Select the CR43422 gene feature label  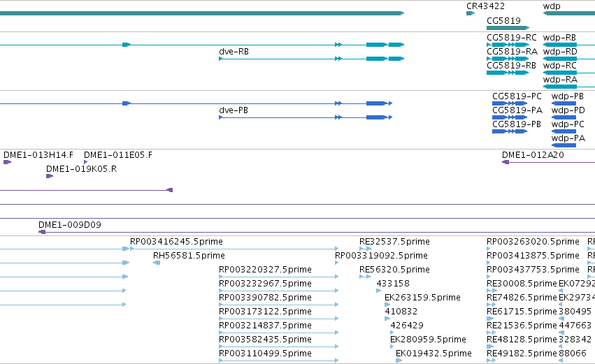point(485,6)
